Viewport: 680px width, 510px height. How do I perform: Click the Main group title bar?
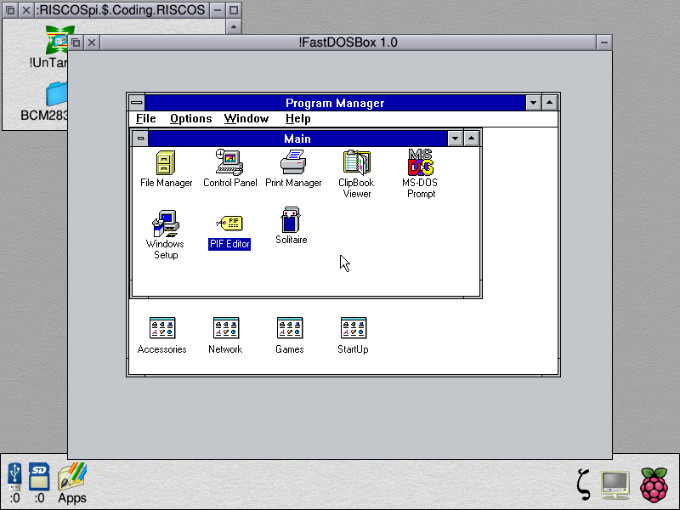tap(298, 139)
